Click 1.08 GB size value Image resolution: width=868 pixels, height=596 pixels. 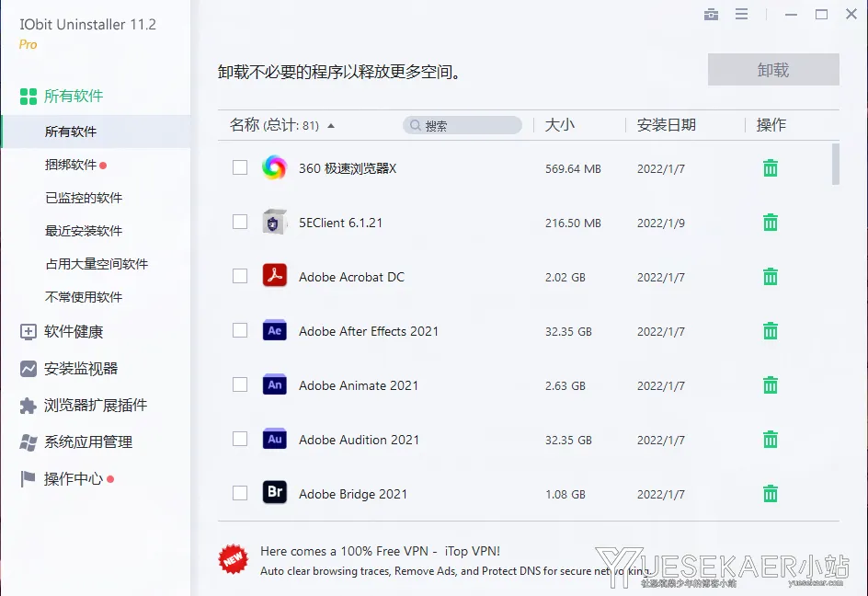click(x=565, y=495)
